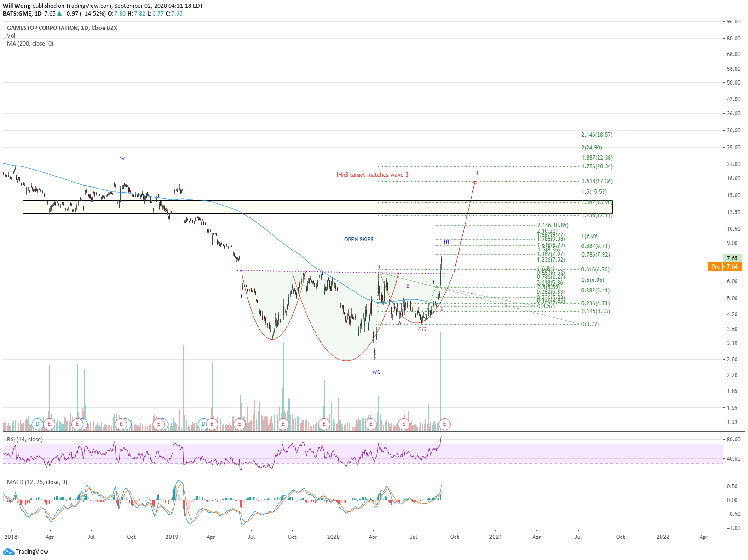The image size is (748, 560).
Task: Click the rightmost earnings E marker, September 2020
Action: tap(444, 424)
